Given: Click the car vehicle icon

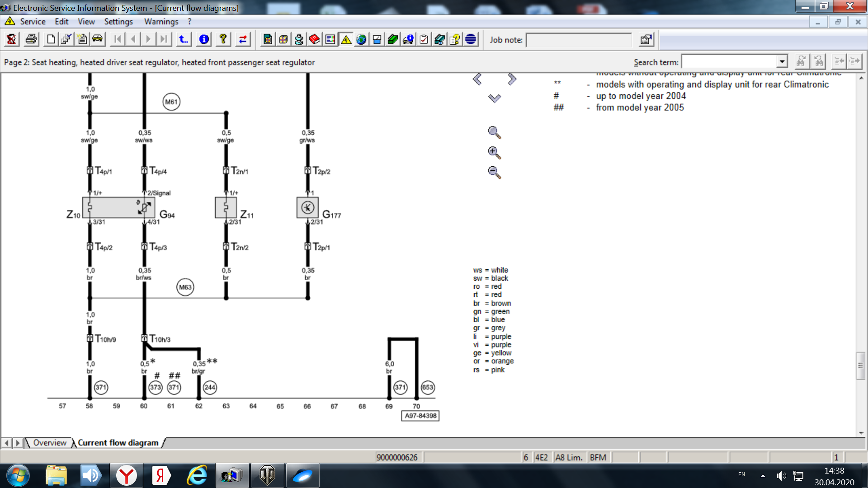Looking at the screenshot, I should 97,39.
